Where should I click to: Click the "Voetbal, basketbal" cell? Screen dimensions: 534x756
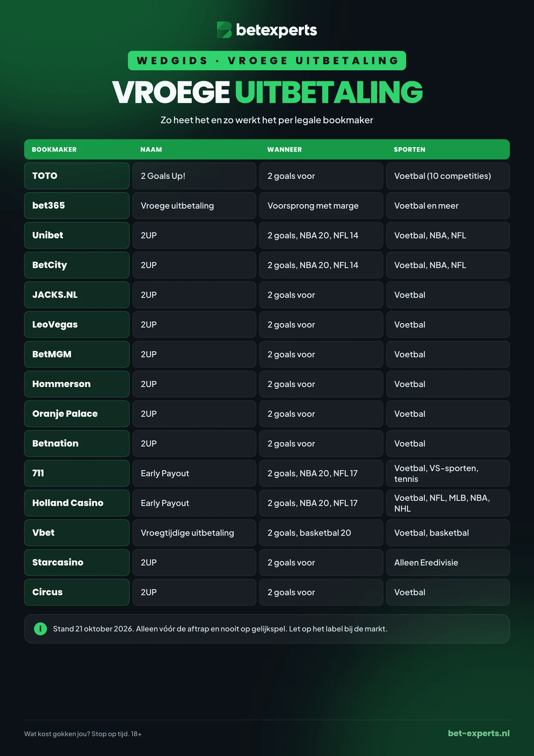pos(448,533)
